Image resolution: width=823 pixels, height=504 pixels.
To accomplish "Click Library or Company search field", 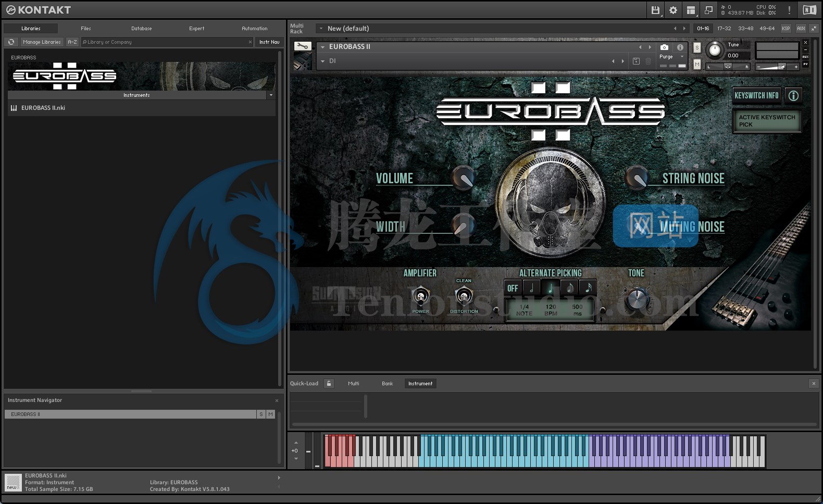I will click(x=167, y=42).
